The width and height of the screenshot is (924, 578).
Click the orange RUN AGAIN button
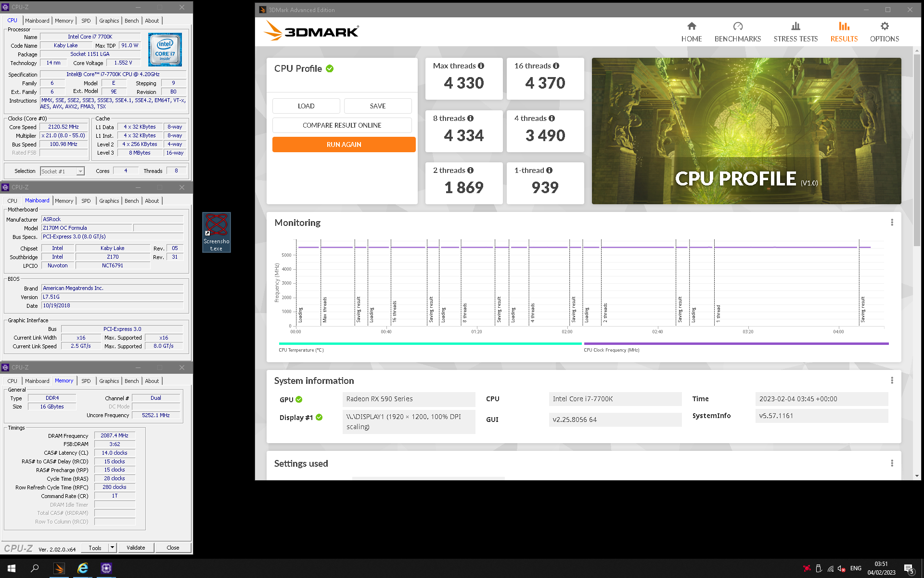(344, 144)
